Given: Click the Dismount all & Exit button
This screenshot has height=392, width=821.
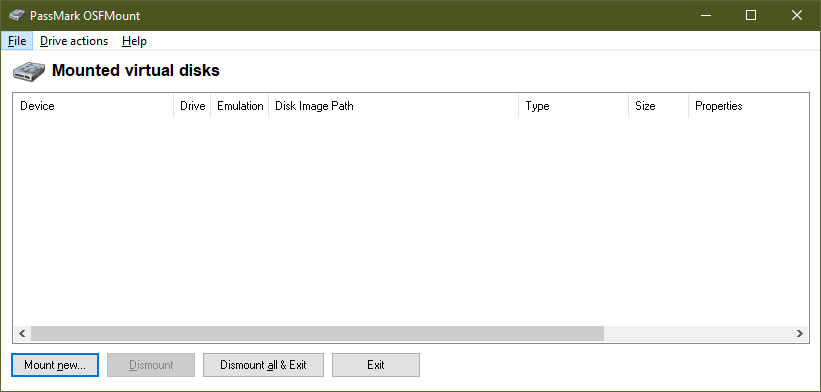Looking at the screenshot, I should coord(263,365).
